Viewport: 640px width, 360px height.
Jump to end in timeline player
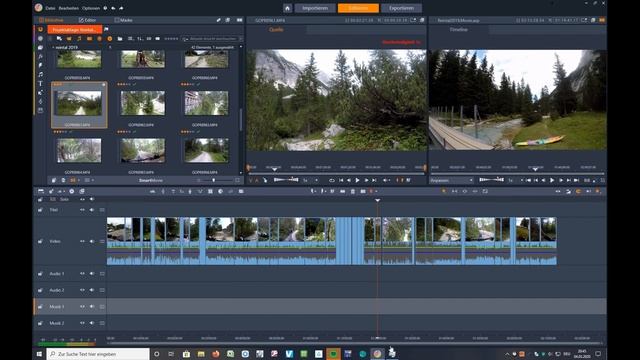point(576,180)
